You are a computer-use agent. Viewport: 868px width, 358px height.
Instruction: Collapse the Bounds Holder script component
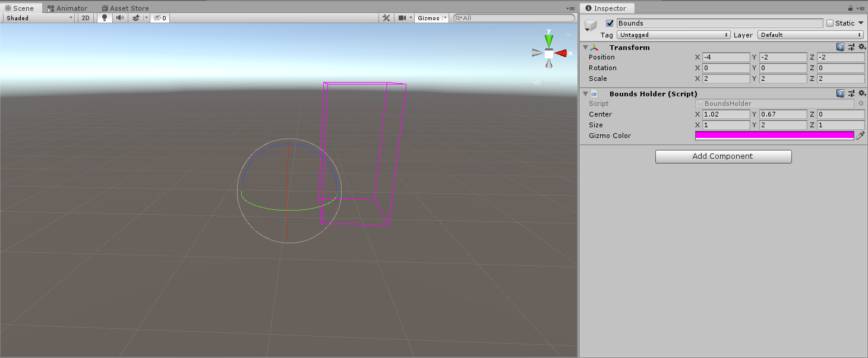pos(586,93)
